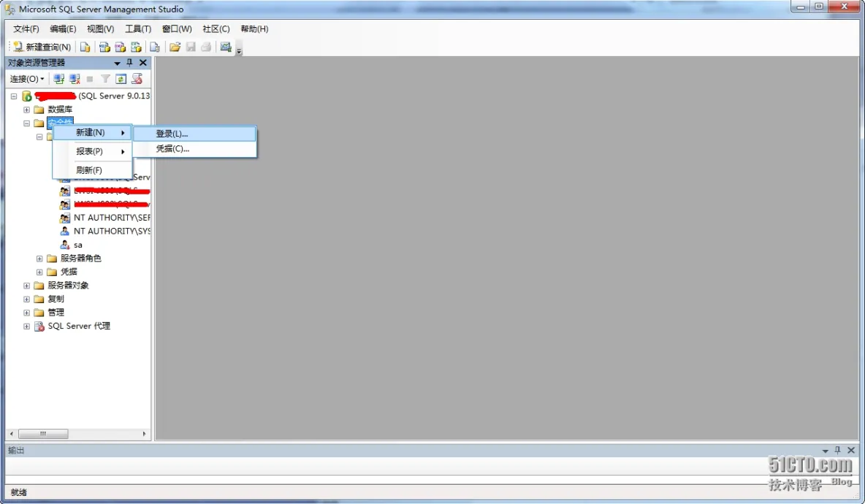This screenshot has width=865, height=504.
Task: Close the 输出 panel
Action: pyautogui.click(x=851, y=450)
